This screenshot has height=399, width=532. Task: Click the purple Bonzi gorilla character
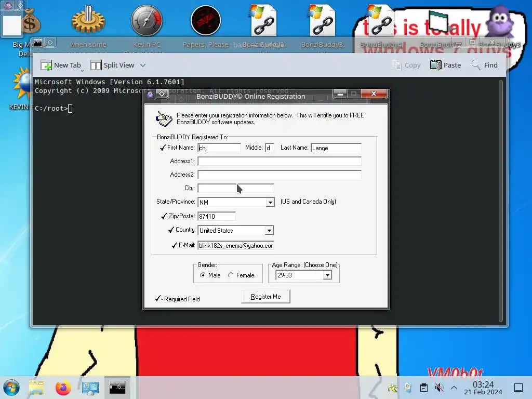(x=500, y=21)
